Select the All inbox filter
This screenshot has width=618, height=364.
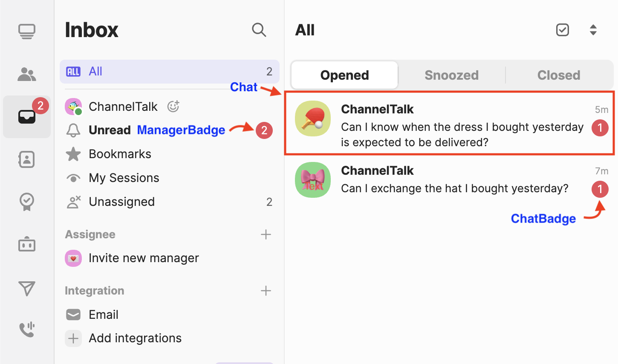coord(170,72)
